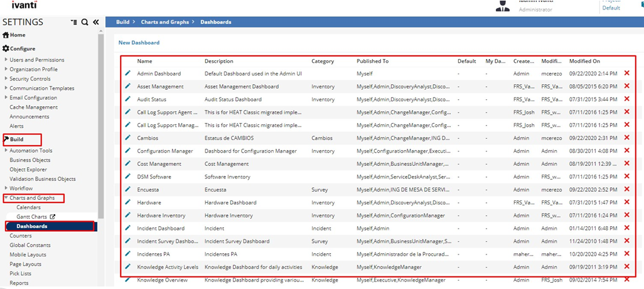
Task: Expand the Workflow tree node
Action: (x=6, y=188)
